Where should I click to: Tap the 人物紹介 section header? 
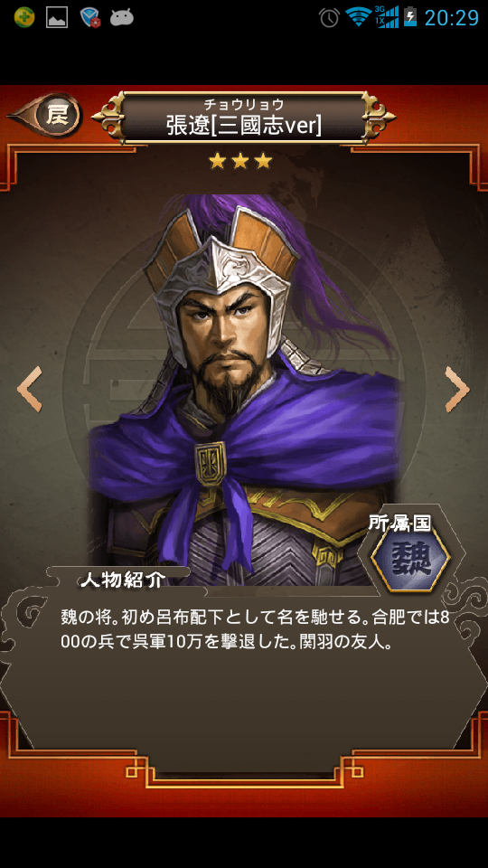(122, 580)
